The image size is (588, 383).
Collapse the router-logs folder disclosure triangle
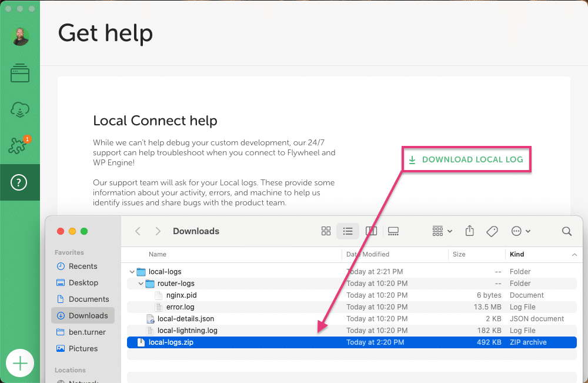pyautogui.click(x=141, y=284)
